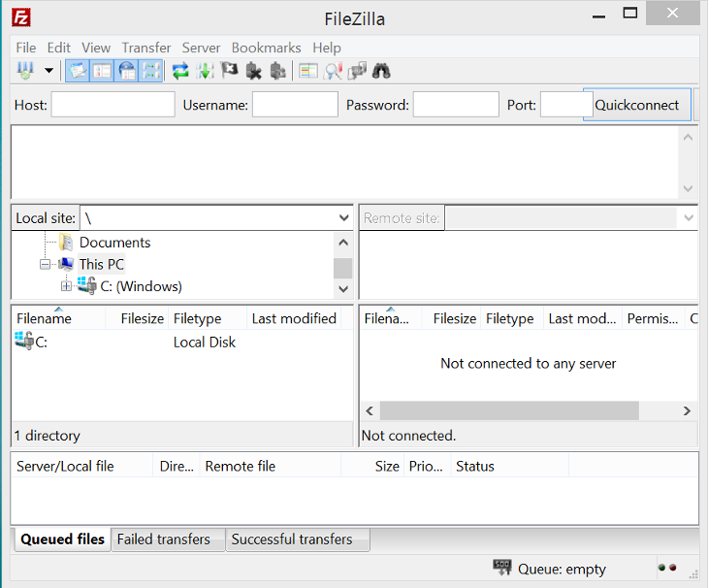Viewport: 708px width, 588px height.
Task: Open Remote site path dropdown
Action: [x=689, y=218]
